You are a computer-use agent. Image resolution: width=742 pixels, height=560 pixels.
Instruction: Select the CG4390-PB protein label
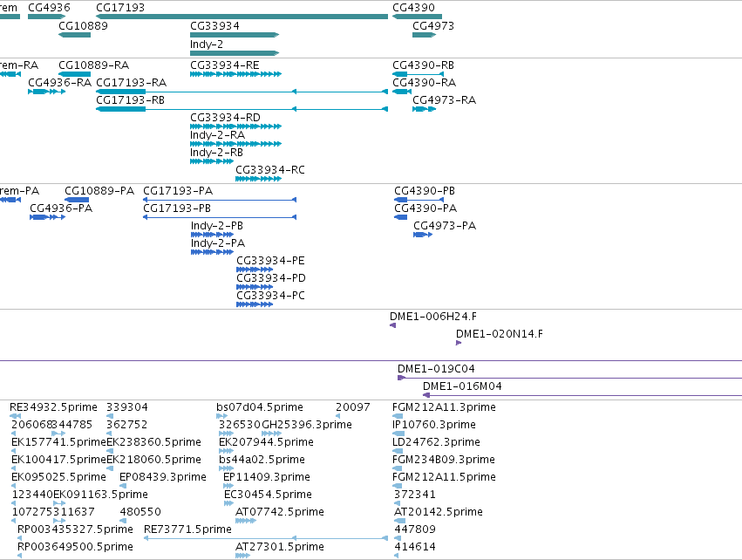point(425,191)
